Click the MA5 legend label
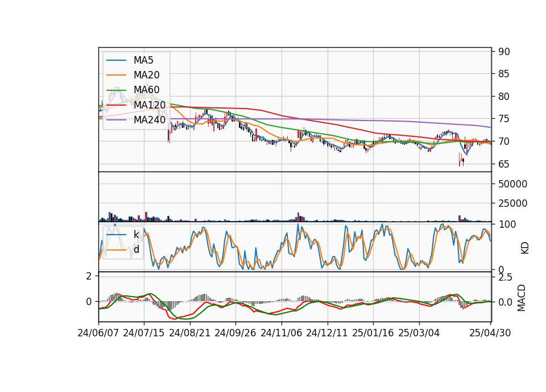The width and height of the screenshot is (546, 392). click(x=143, y=60)
